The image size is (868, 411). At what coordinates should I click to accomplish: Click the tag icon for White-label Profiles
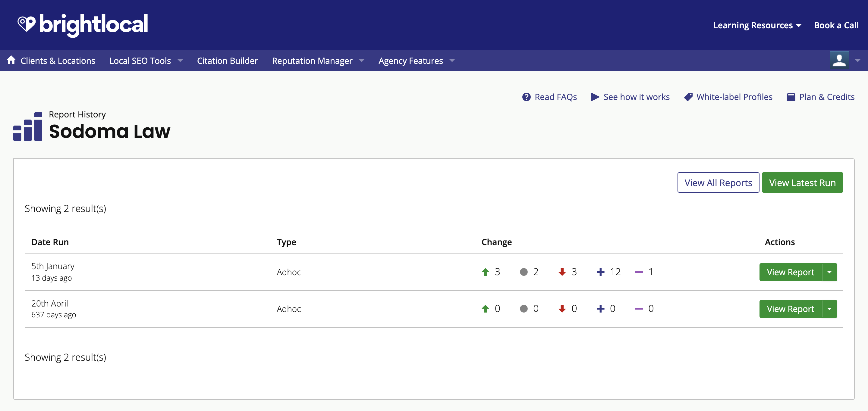click(x=688, y=97)
